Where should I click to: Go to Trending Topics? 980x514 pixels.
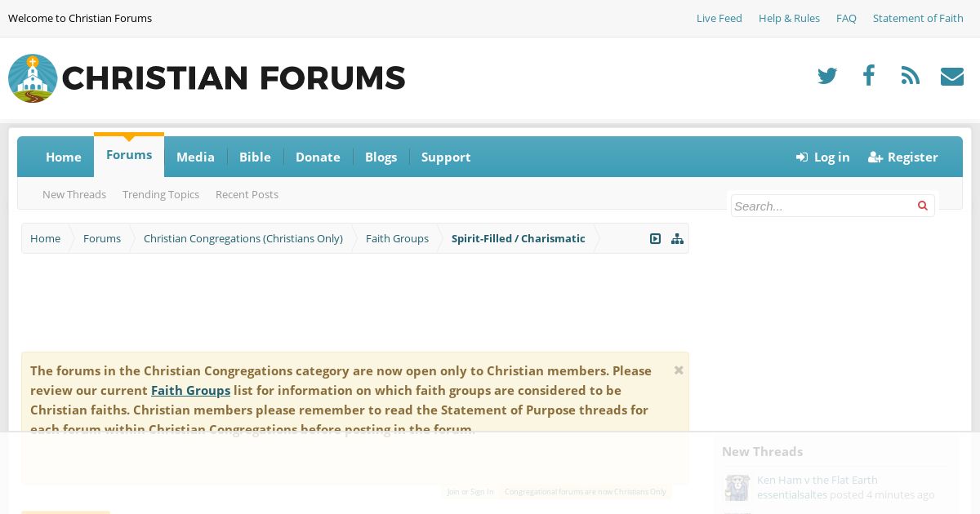click(x=161, y=194)
